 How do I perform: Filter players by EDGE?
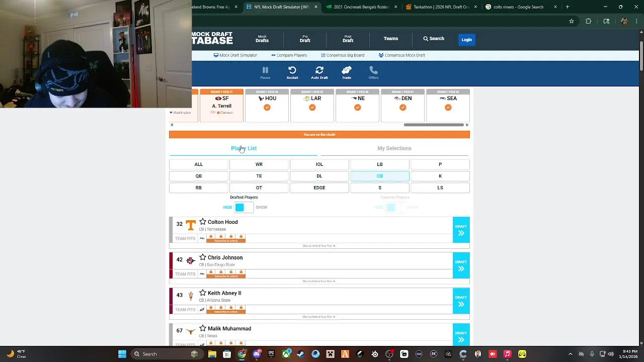(319, 188)
